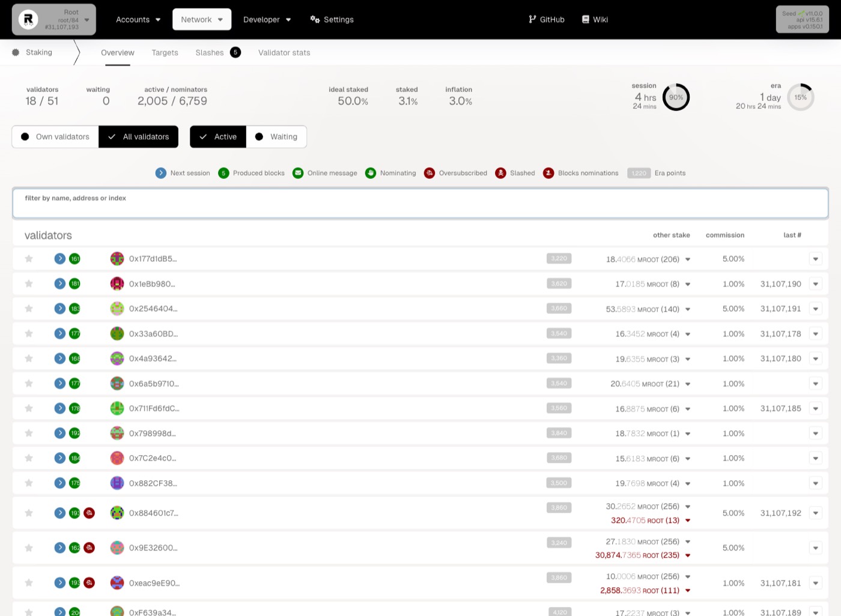The height and width of the screenshot is (616, 841).
Task: Open the GitHub link
Action: click(547, 19)
